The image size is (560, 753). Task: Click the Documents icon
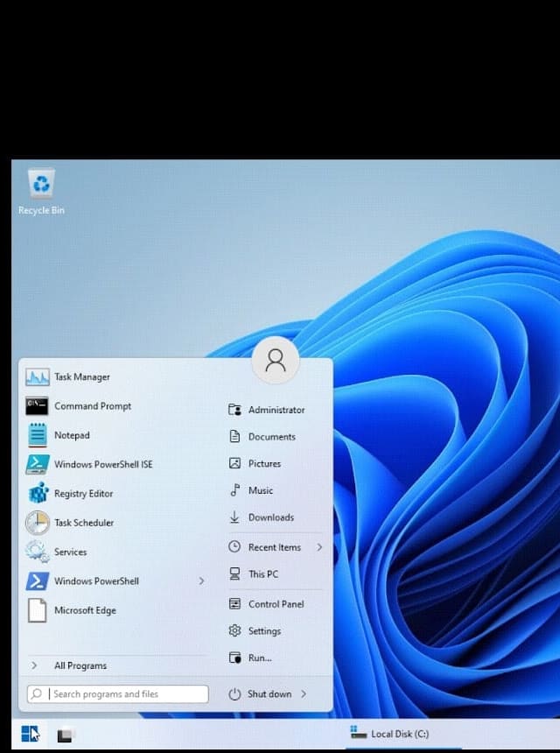pyautogui.click(x=234, y=437)
